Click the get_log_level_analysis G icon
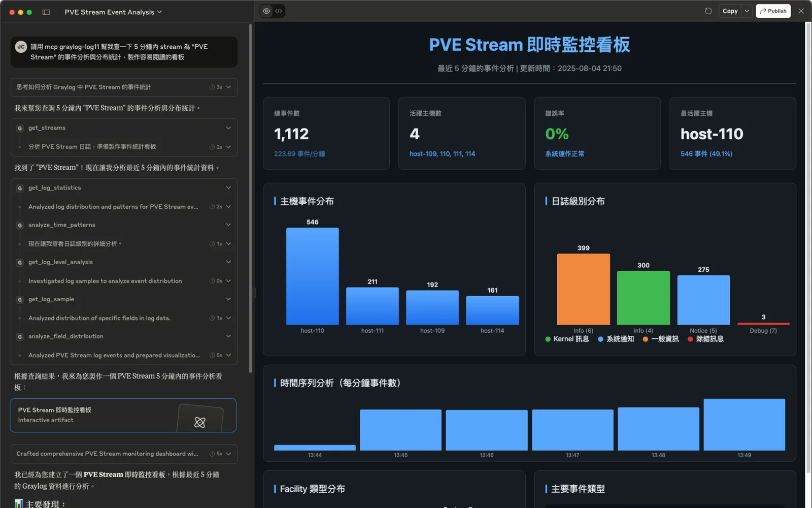The width and height of the screenshot is (812, 508). tap(20, 263)
